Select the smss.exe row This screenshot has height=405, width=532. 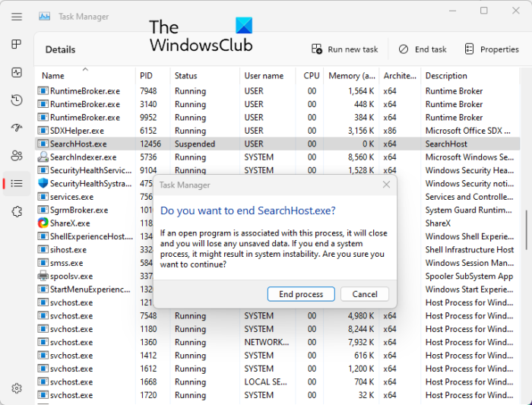(277, 263)
